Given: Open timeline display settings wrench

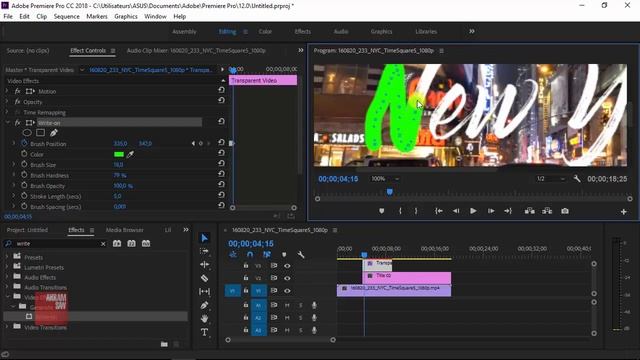Looking at the screenshot, I should 301,255.
